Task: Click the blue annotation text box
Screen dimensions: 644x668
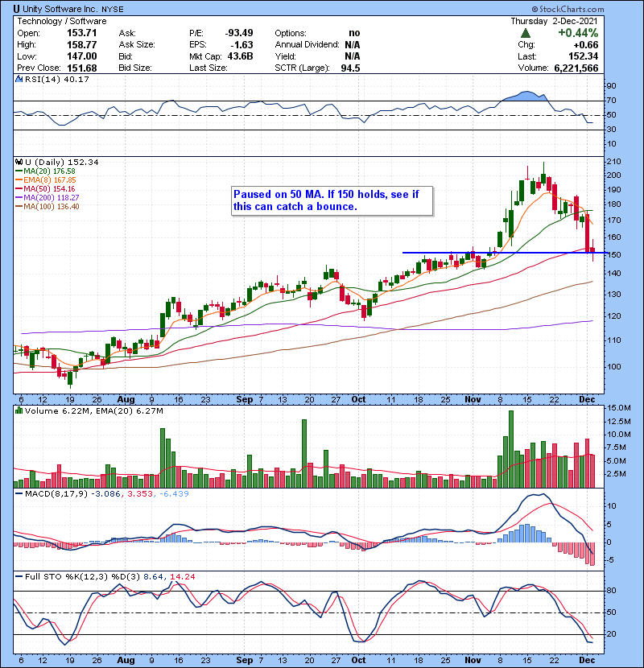Action: coord(332,200)
